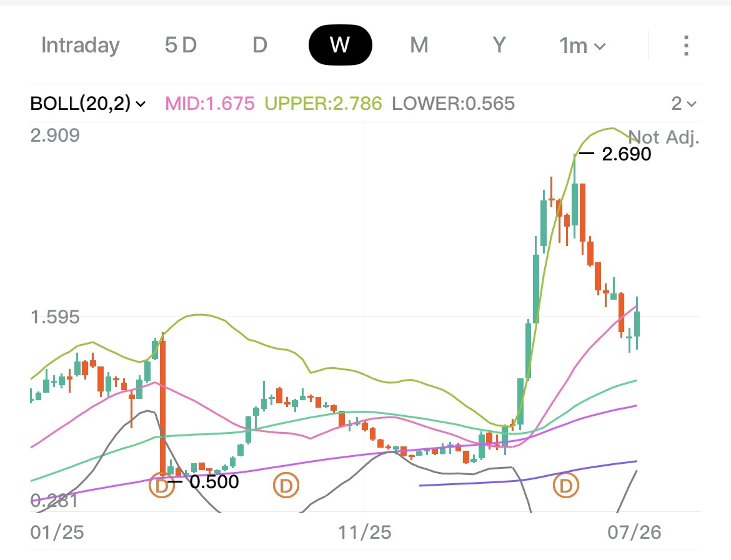731x560 pixels.
Task: Click the chevron next to the number 2
Action: 692,104
